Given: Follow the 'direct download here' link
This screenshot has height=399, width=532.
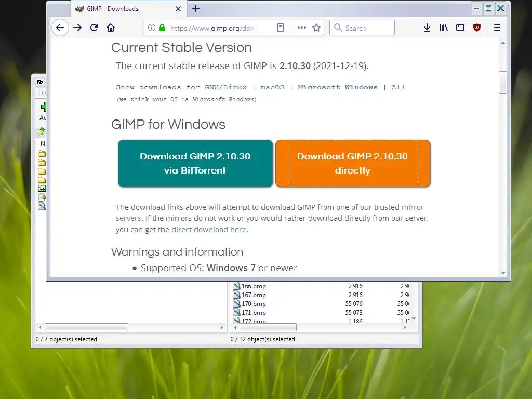Looking at the screenshot, I should click(x=209, y=230).
